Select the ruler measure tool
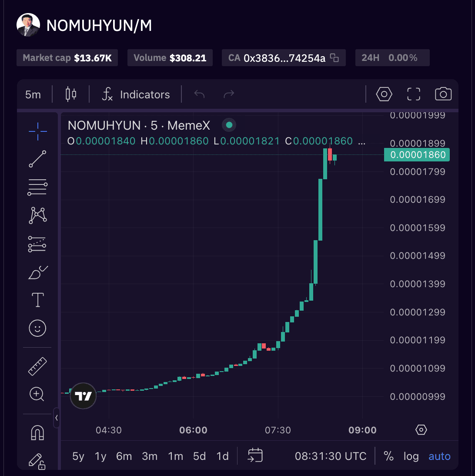Viewport: 475px width, 476px height. point(38,366)
